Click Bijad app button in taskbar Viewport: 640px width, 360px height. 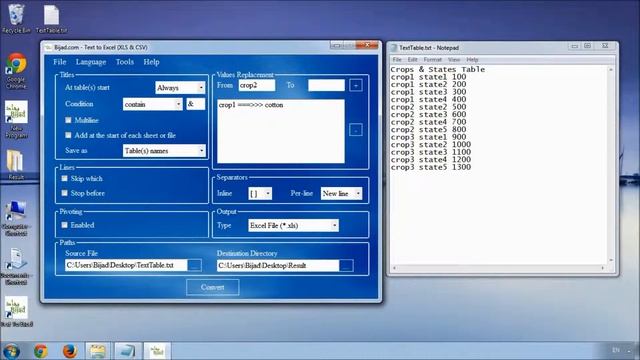pyautogui.click(x=157, y=351)
